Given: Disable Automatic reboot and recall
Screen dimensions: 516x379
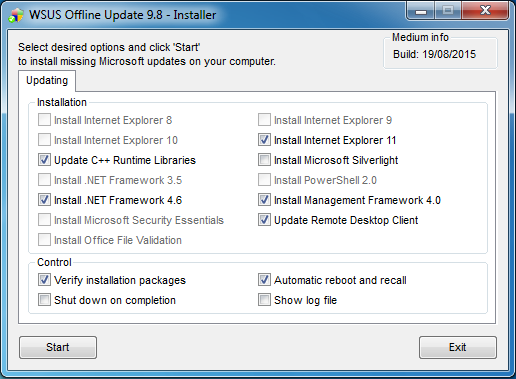Looking at the screenshot, I should (264, 280).
